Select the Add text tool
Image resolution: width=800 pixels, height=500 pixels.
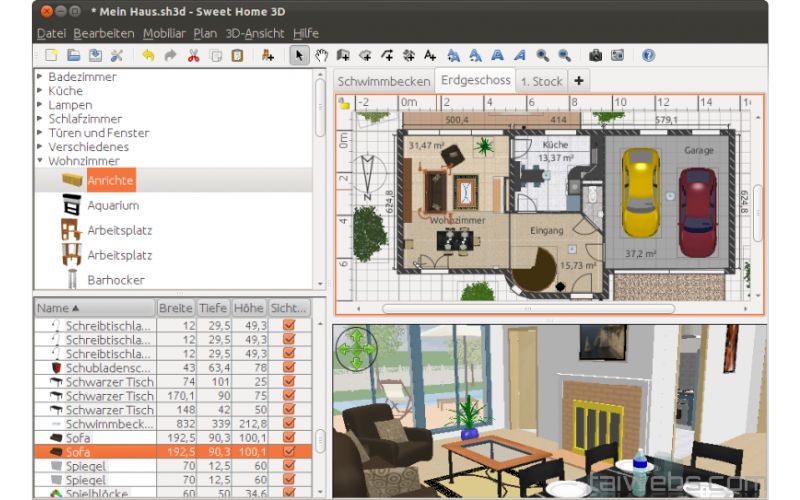click(430, 56)
